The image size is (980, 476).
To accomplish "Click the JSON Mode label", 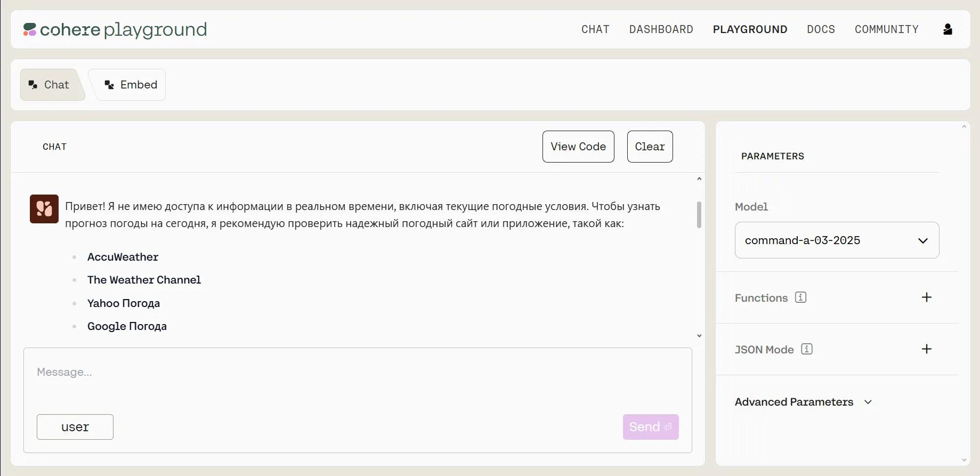I will (x=764, y=350).
